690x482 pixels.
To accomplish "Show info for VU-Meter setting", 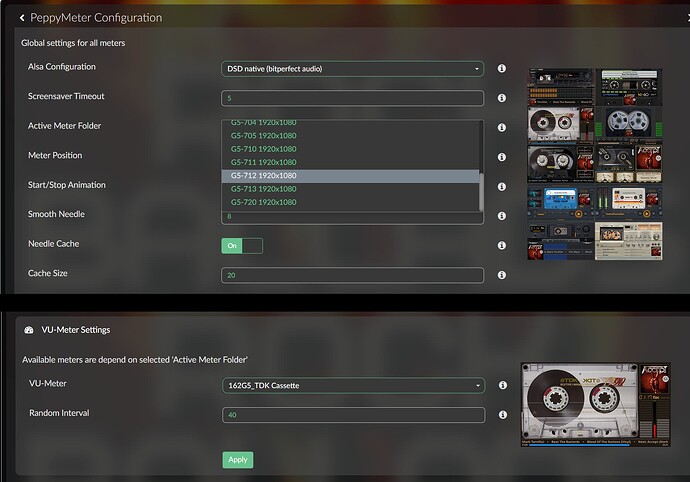I will [x=503, y=385].
